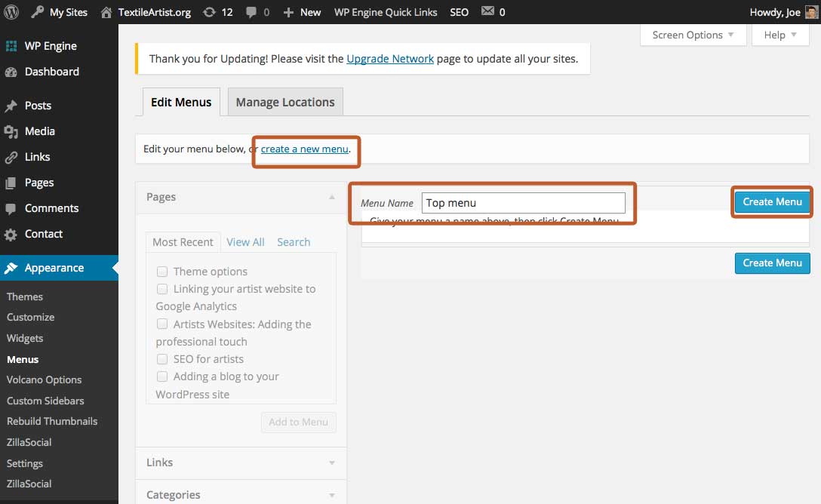Open the Help dropdown tab
Screen dimensions: 821x504
pos(780,35)
